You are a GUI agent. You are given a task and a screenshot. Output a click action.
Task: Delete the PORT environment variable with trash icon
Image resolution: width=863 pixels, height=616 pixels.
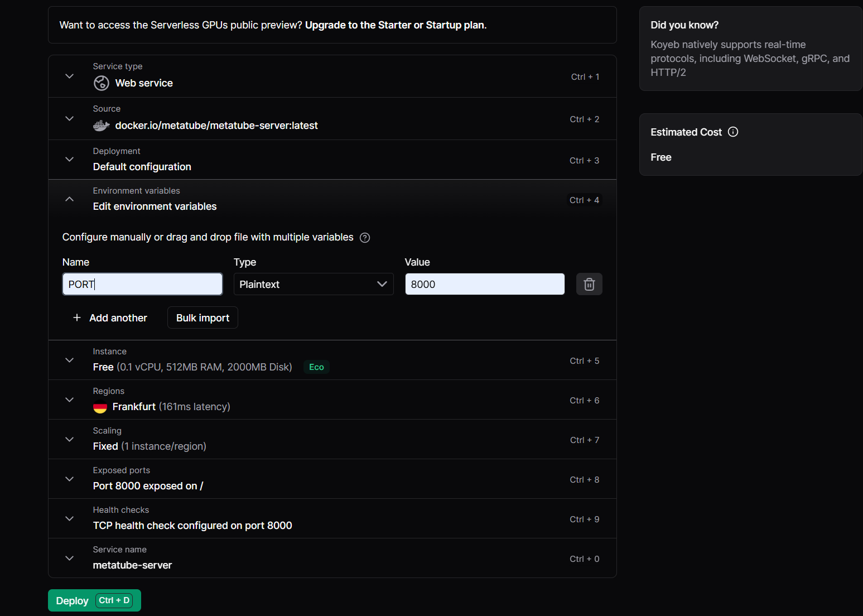[x=589, y=285]
